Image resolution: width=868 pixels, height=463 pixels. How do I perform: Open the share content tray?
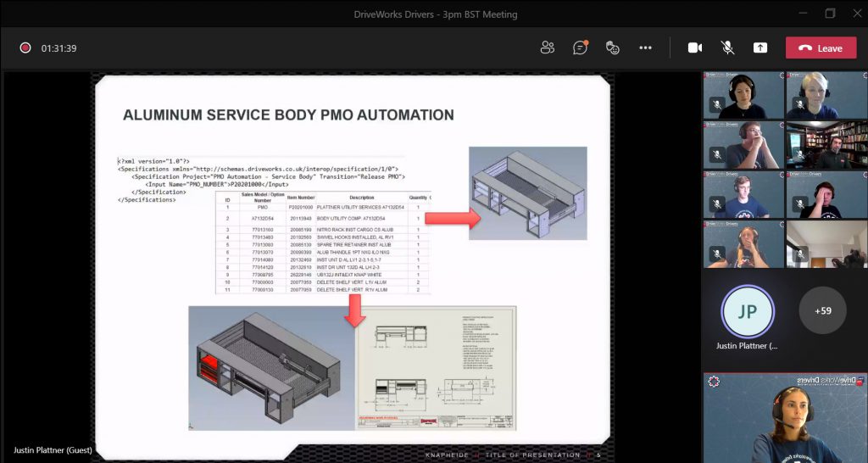[x=760, y=48]
